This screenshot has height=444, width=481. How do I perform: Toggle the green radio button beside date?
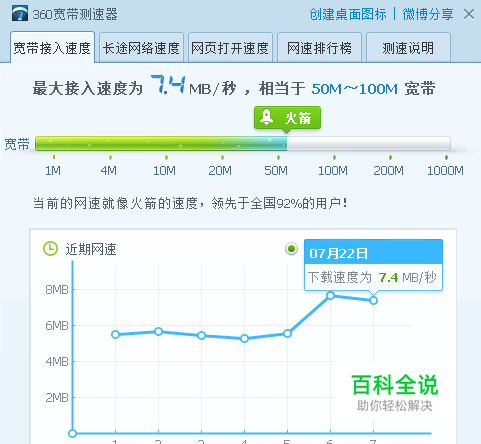coord(291,249)
